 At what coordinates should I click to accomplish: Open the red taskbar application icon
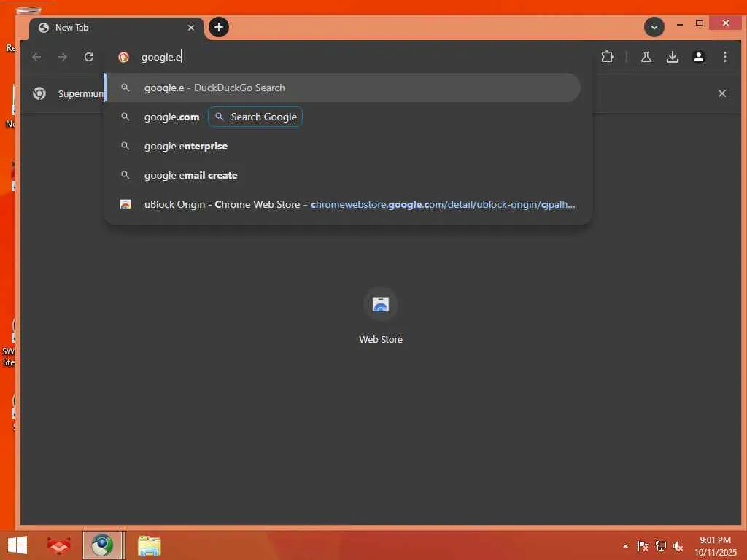point(59,545)
